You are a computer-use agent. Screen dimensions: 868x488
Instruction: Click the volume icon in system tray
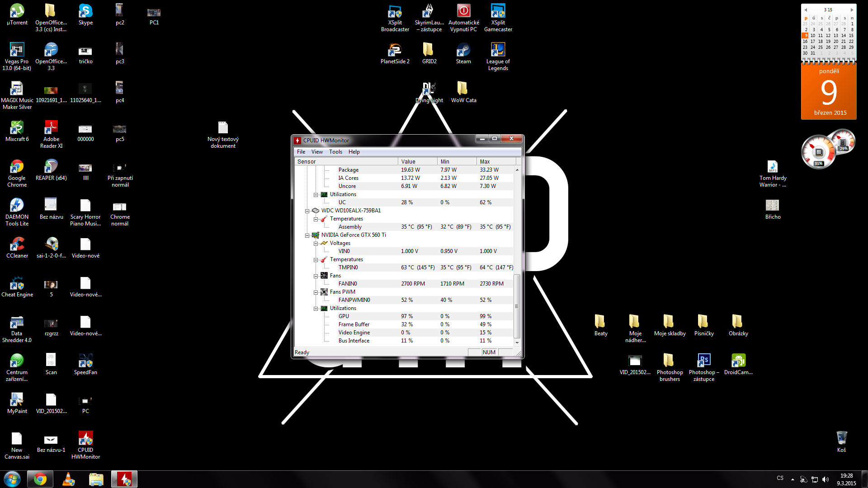click(825, 479)
